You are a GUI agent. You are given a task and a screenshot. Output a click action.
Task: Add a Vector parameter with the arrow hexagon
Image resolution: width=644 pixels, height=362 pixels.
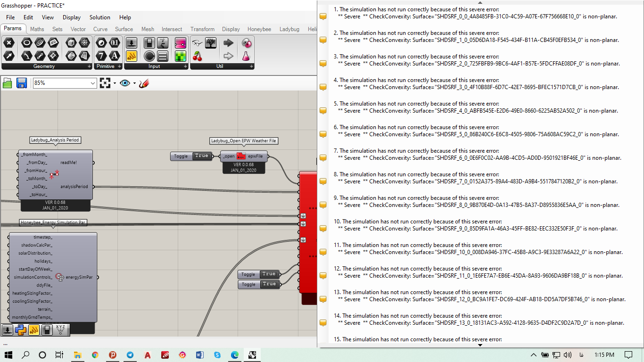9,56
